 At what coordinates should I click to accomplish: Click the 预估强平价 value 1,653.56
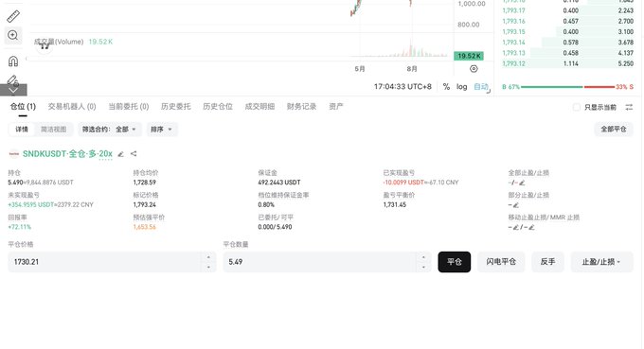(x=145, y=227)
